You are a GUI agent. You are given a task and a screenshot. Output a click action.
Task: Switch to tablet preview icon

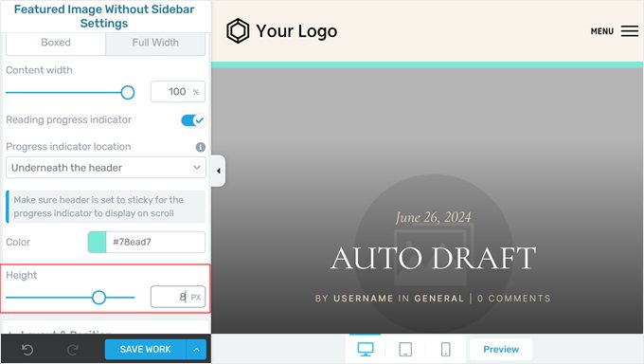tap(405, 349)
